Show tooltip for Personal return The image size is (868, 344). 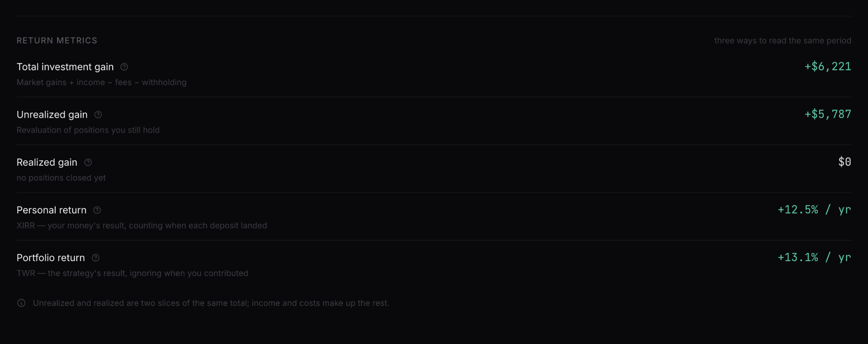click(x=97, y=210)
